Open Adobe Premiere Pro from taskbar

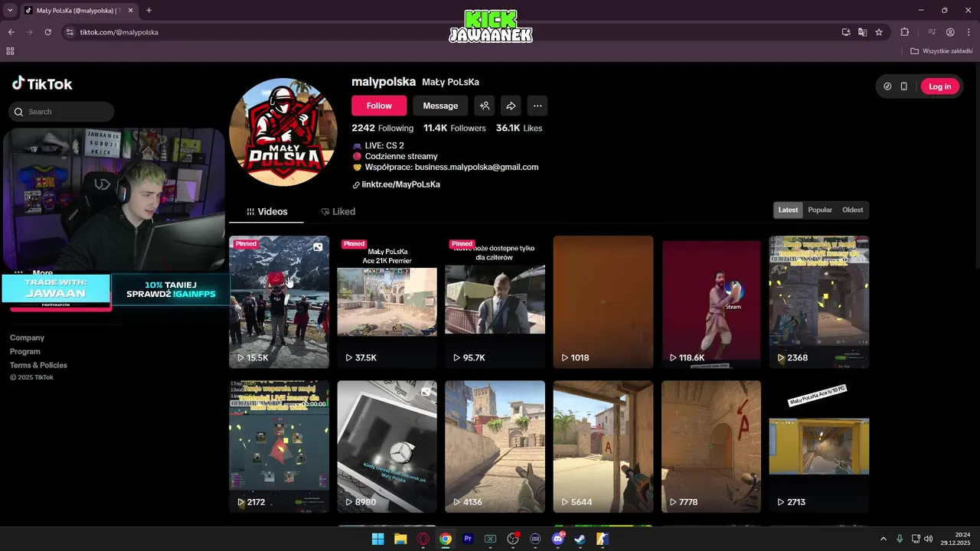tap(468, 539)
